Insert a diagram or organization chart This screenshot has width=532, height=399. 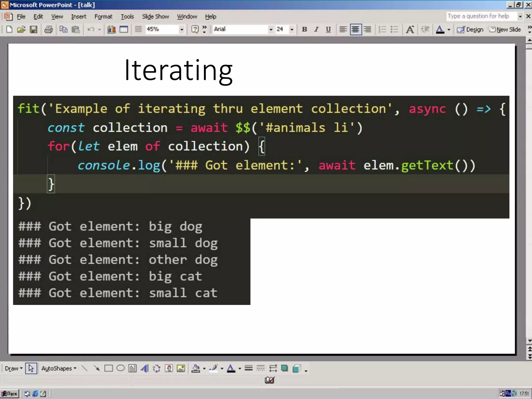tap(157, 368)
